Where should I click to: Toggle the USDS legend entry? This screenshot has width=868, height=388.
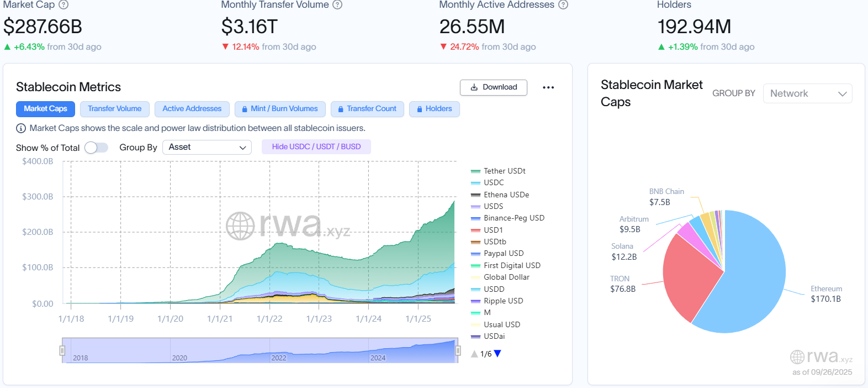click(487, 207)
